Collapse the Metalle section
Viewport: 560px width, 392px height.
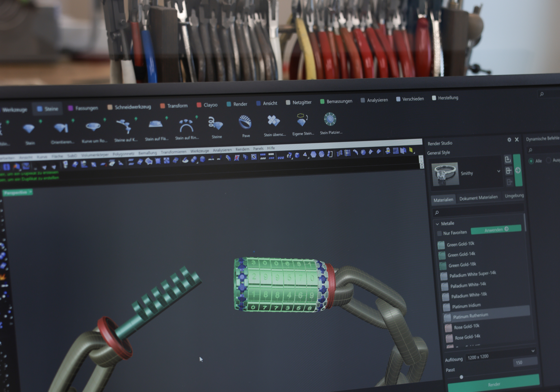click(x=437, y=224)
